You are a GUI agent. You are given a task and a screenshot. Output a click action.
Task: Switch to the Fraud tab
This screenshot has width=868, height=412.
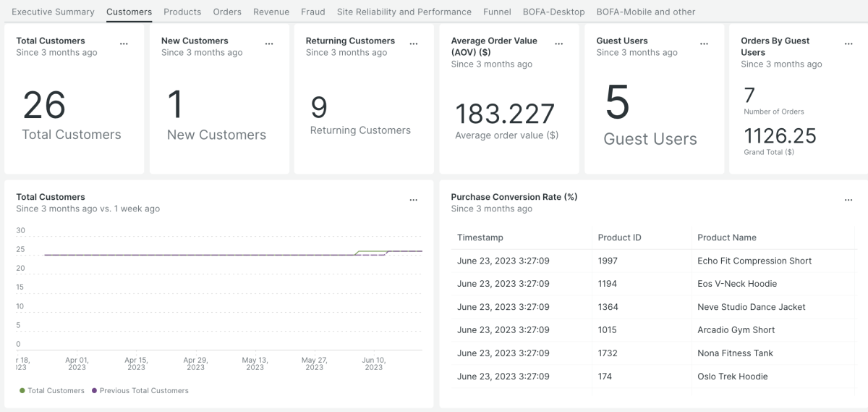[x=312, y=12]
